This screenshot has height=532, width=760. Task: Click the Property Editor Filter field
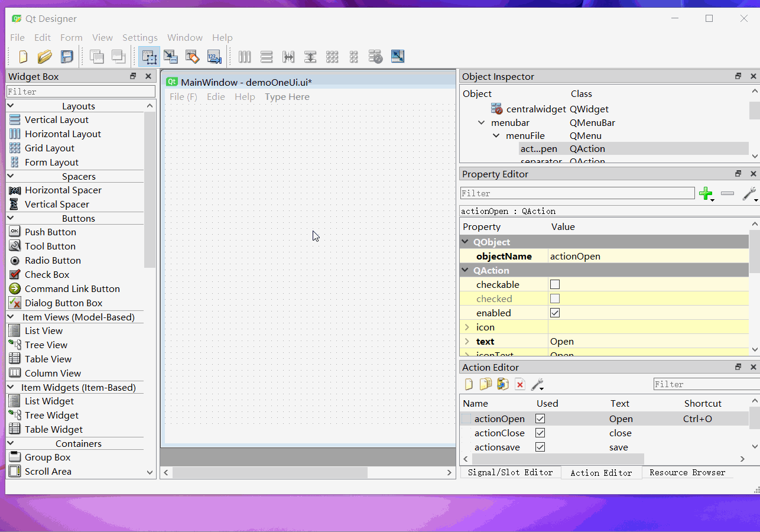[x=577, y=193]
